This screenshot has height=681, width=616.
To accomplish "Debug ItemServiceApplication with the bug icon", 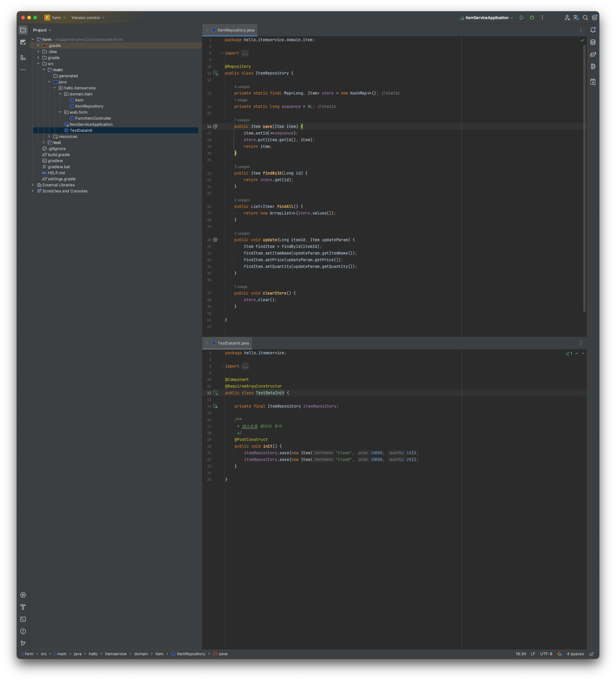I will [x=532, y=18].
